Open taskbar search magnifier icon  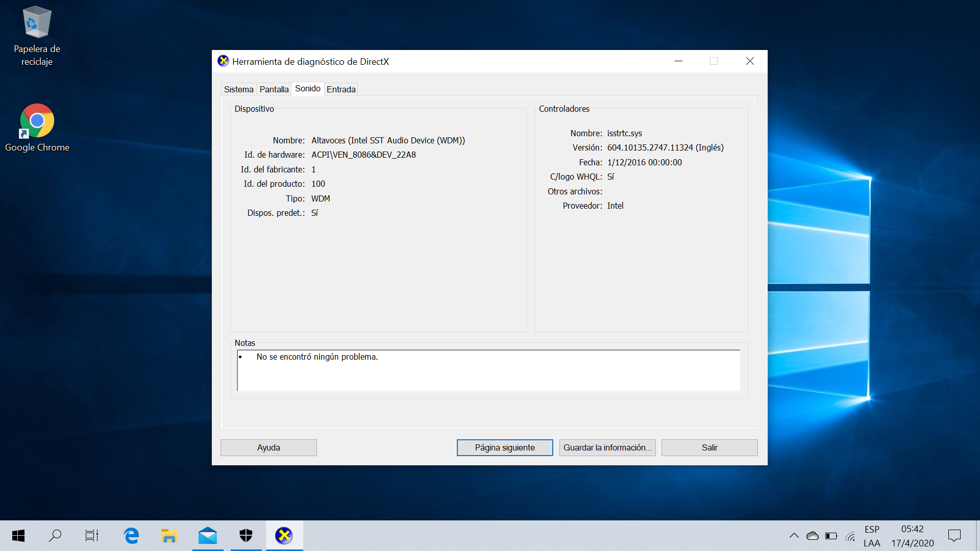(x=55, y=536)
